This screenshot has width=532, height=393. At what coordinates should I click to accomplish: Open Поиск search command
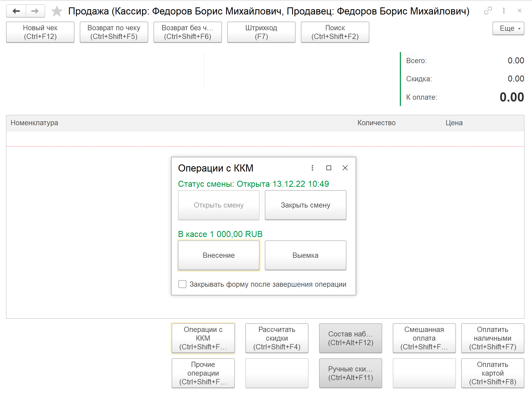point(335,32)
